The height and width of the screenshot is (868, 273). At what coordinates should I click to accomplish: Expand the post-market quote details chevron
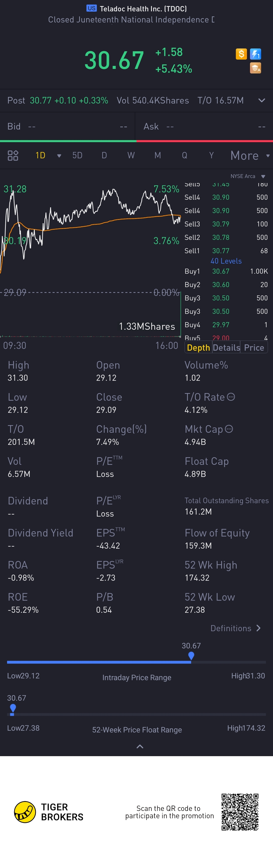pyautogui.click(x=262, y=100)
